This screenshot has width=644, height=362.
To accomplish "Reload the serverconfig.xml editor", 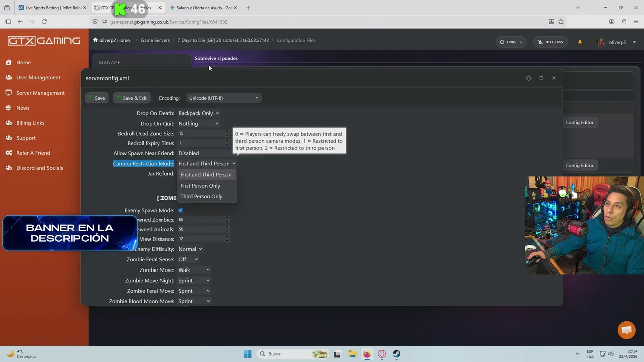I will 528,78.
